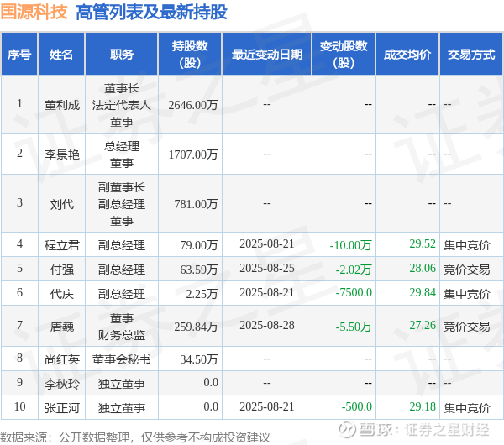Select the name 李景艳 in row 2
This screenshot has height=445, width=504.
click(x=61, y=154)
